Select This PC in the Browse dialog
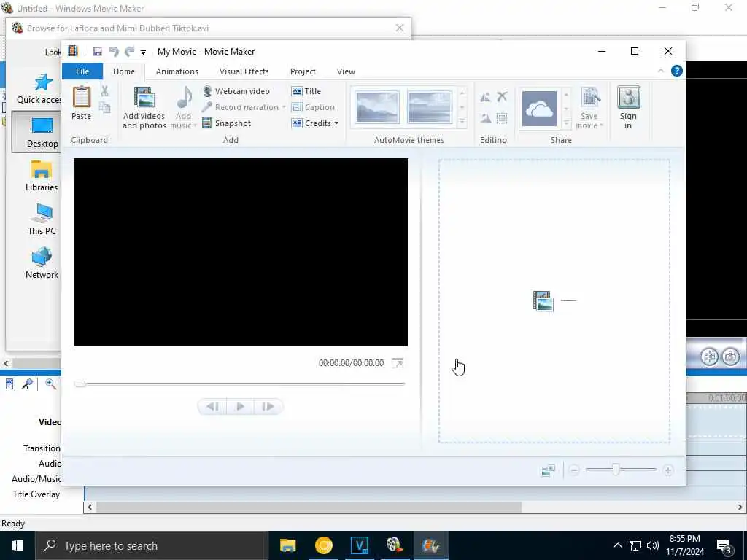Screen dimensions: 747x560 pos(42,219)
